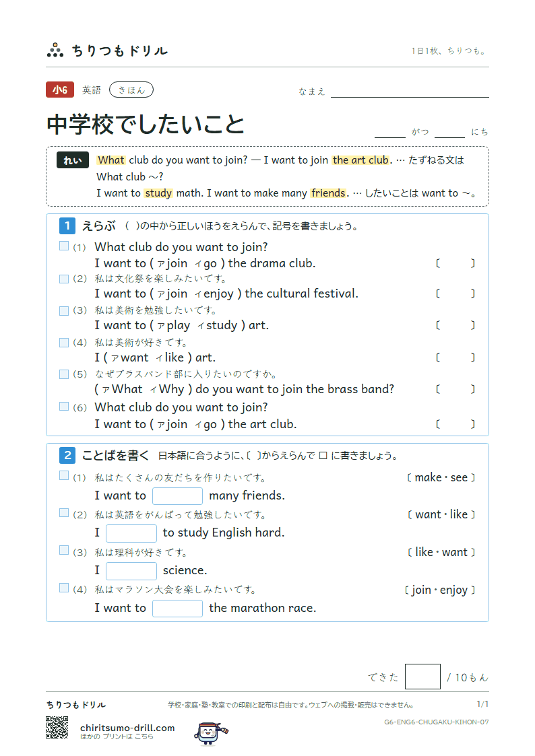Click the word choice 〔make・see〕
This screenshot has height=756, width=535.
[x=441, y=477]
